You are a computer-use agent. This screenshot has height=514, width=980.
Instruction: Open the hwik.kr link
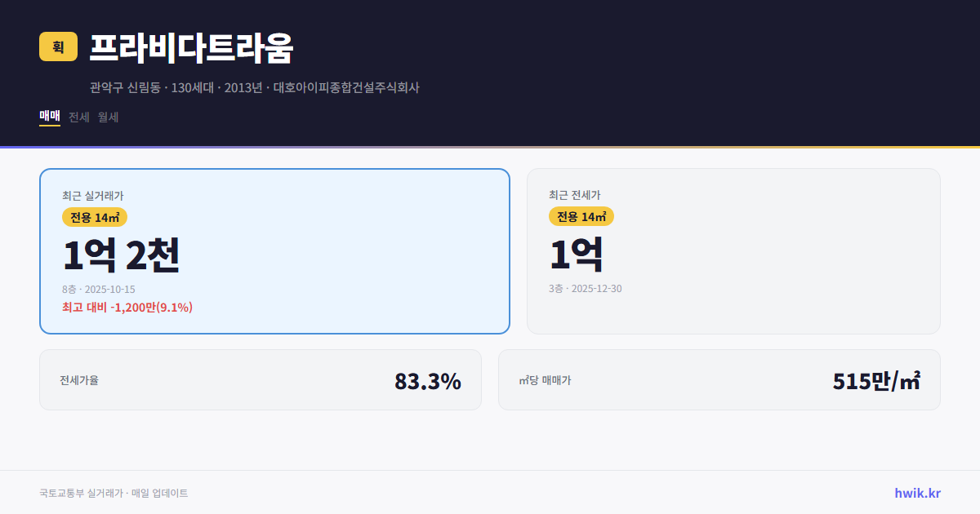(x=916, y=493)
